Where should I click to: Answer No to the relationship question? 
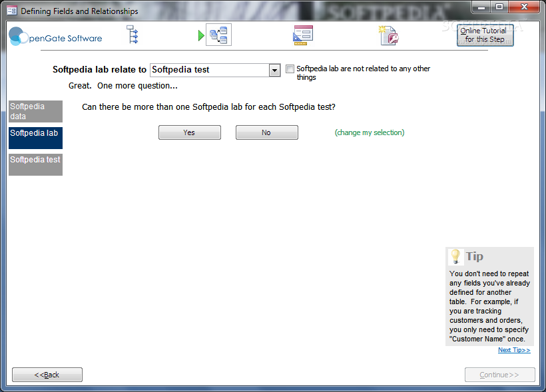267,132
